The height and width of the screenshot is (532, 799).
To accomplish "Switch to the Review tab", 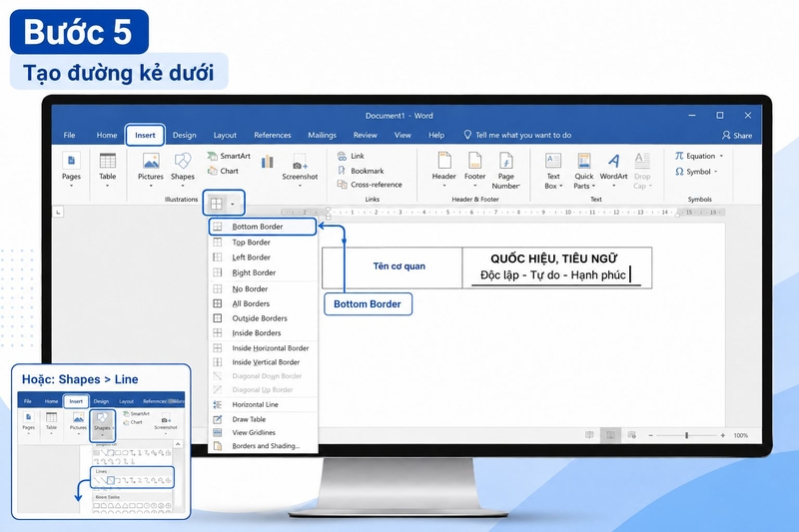I will tap(366, 135).
